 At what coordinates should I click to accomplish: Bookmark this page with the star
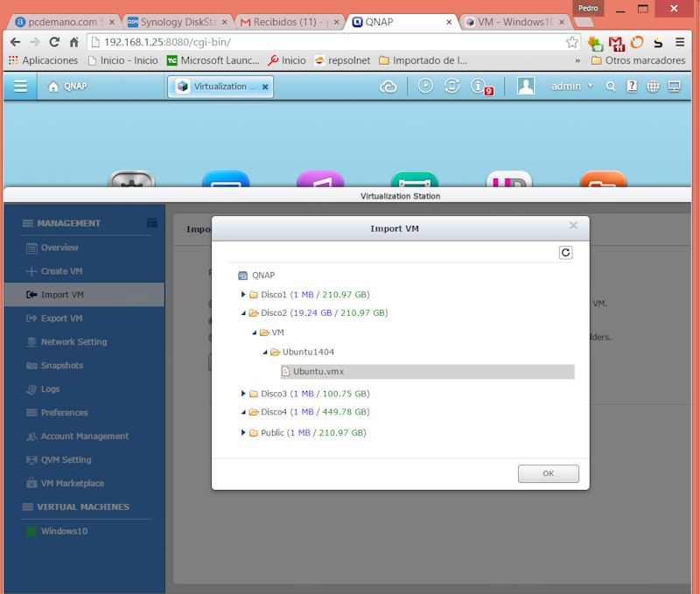point(572,42)
